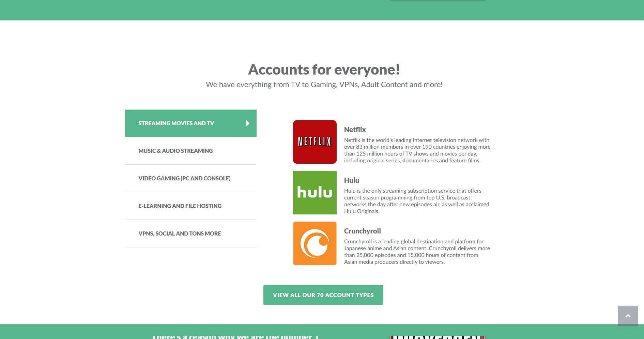This screenshot has height=339, width=644.
Task: Click the Crunchyroll description paragraph
Action: 417,252
